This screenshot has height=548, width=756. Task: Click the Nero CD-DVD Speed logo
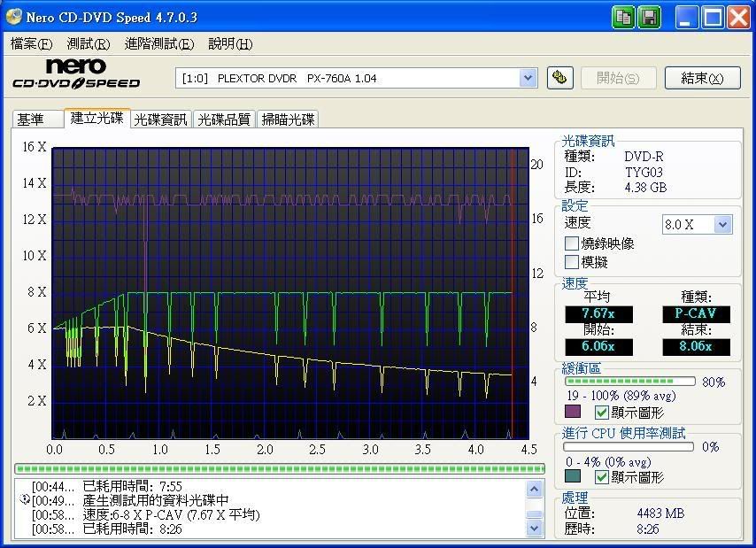tap(76, 74)
